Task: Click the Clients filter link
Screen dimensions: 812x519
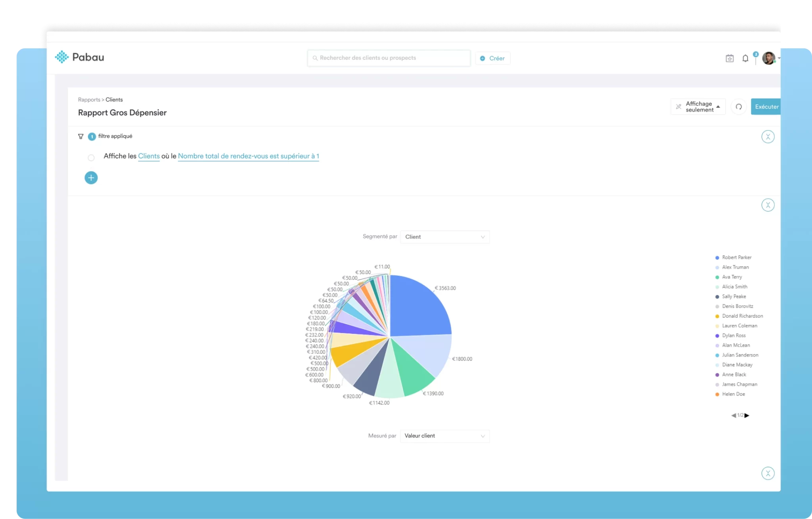Action: [149, 156]
